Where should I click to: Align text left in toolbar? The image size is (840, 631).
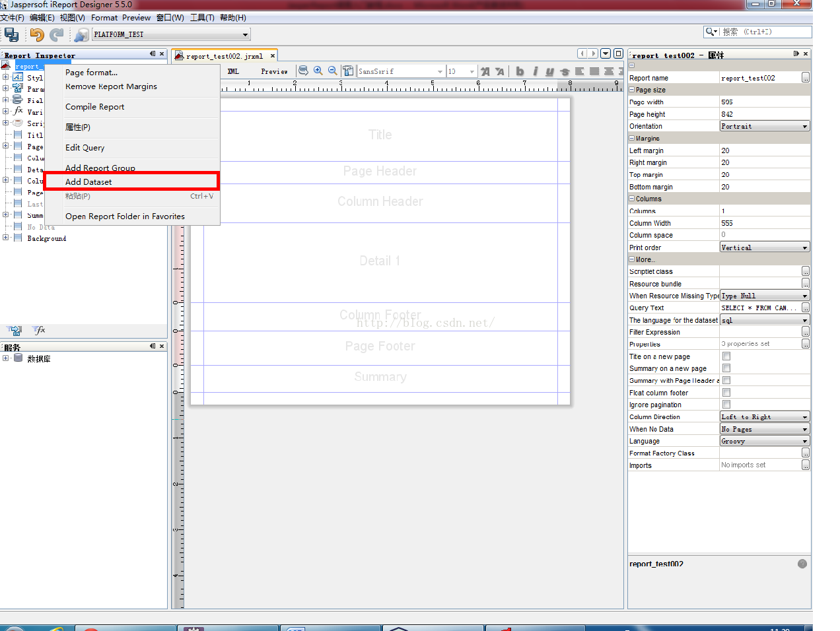tap(579, 71)
